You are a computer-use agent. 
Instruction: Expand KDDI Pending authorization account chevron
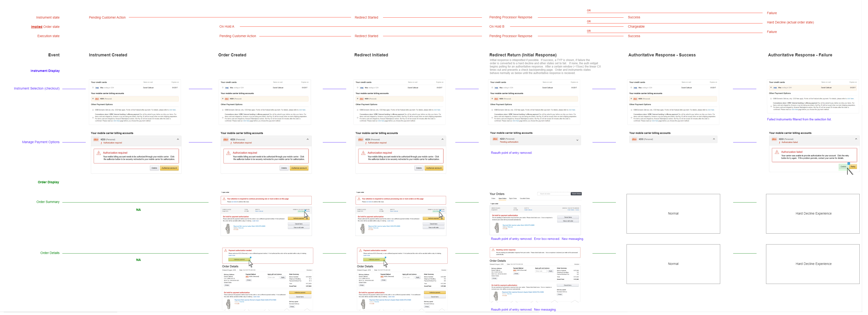(577, 140)
